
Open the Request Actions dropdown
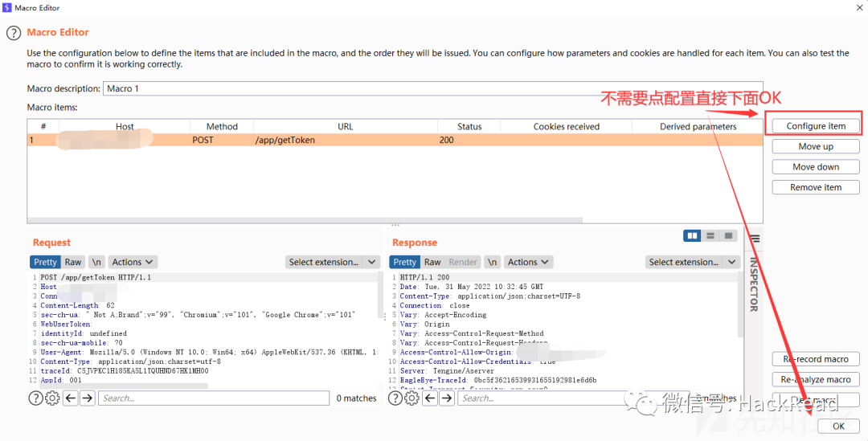(133, 262)
